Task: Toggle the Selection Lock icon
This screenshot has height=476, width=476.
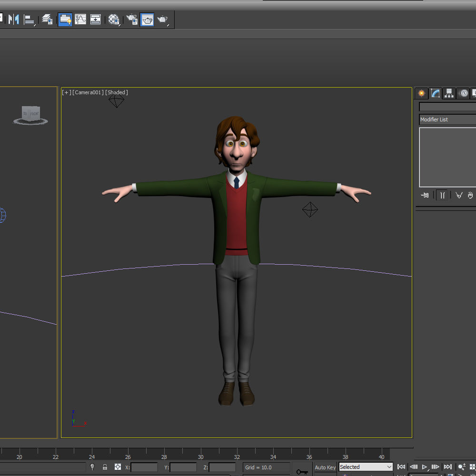Action: point(105,467)
